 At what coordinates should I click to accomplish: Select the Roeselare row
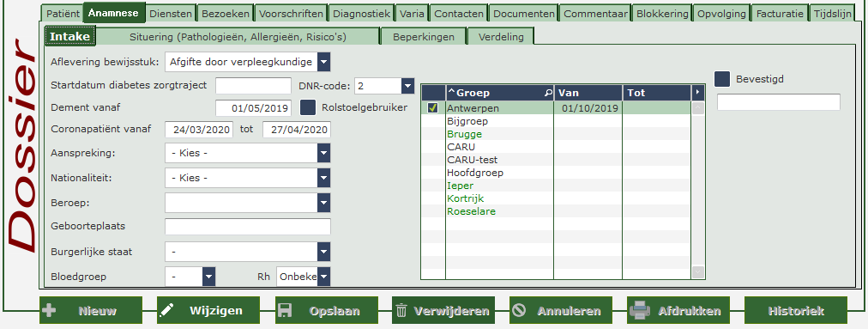556,211
